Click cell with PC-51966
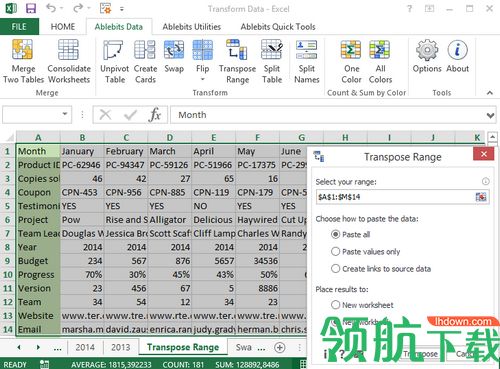This screenshot has width=500, height=369. pos(214,165)
